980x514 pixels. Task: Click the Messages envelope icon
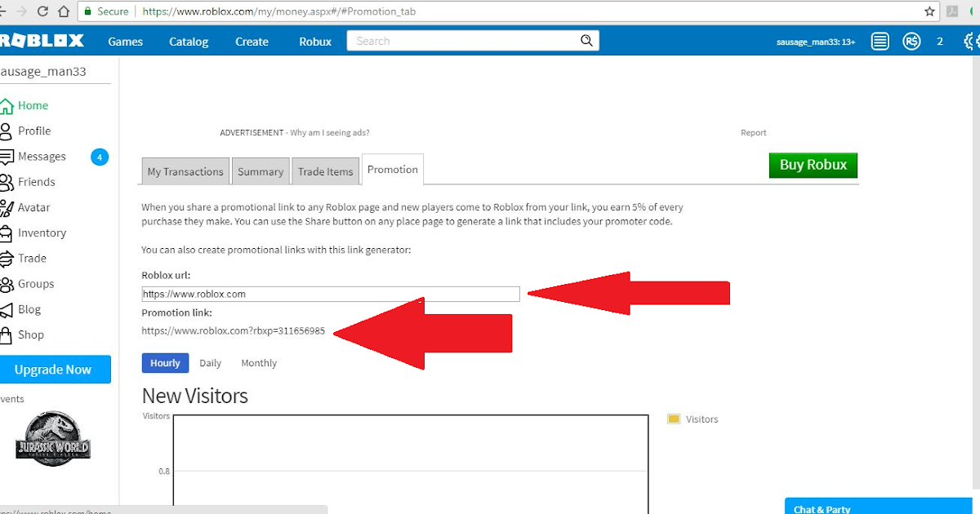pos(7,156)
